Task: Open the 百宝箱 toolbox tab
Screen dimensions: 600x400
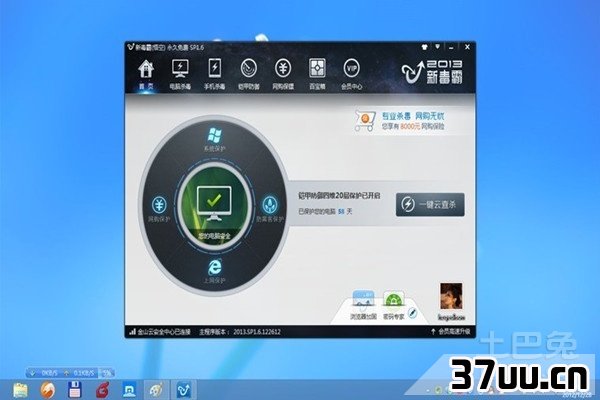Action: point(317,75)
